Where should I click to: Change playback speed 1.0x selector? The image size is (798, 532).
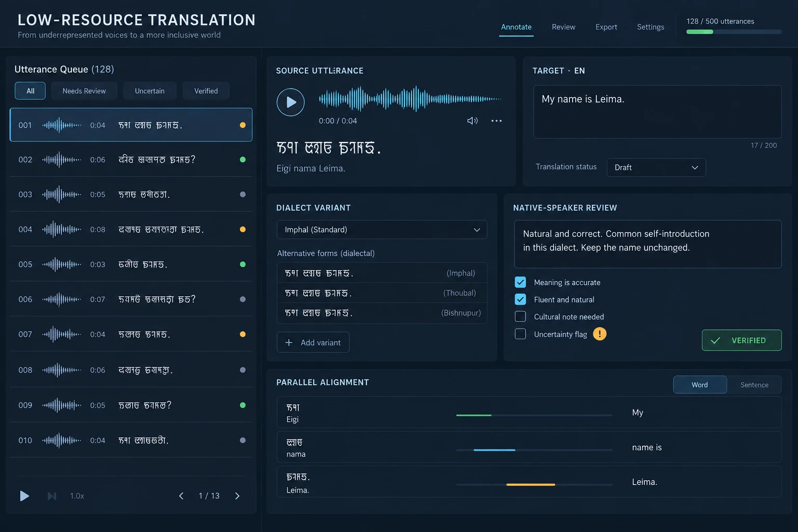click(77, 496)
